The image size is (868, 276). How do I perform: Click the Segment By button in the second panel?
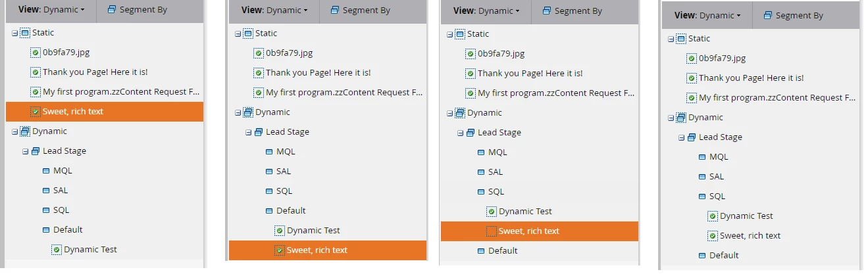[360, 11]
